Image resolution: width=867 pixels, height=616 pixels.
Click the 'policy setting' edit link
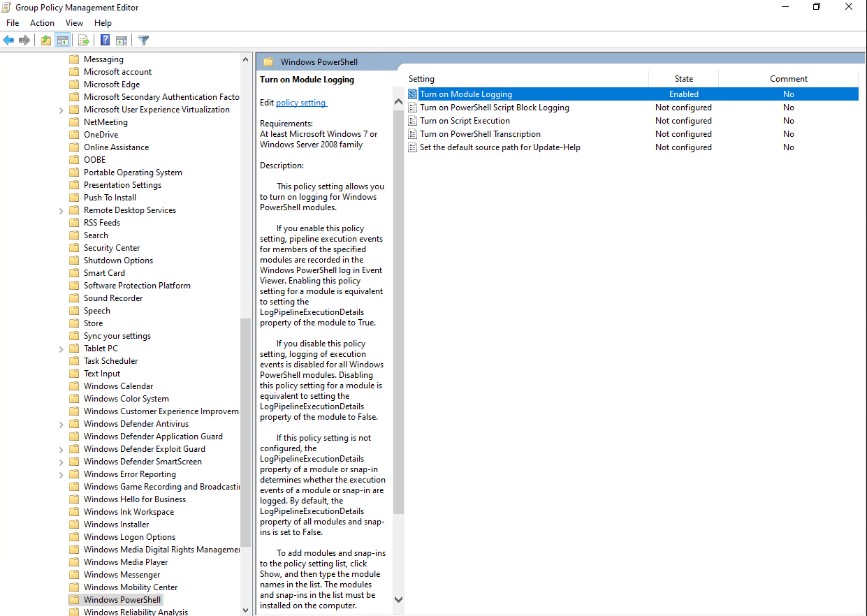pyautogui.click(x=301, y=103)
